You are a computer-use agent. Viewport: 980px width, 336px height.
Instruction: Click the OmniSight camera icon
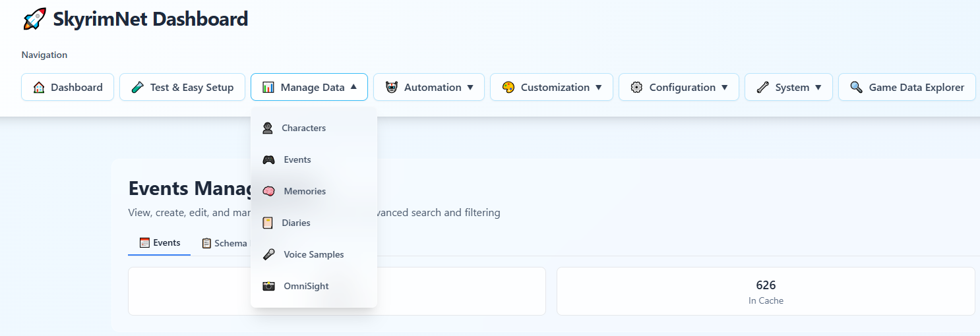[268, 286]
